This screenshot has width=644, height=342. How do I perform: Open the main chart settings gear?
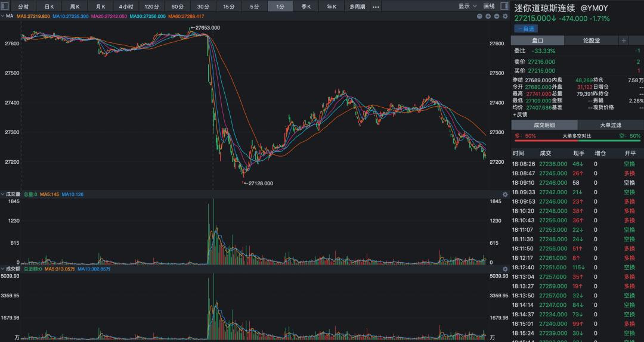pyautogui.click(x=505, y=16)
